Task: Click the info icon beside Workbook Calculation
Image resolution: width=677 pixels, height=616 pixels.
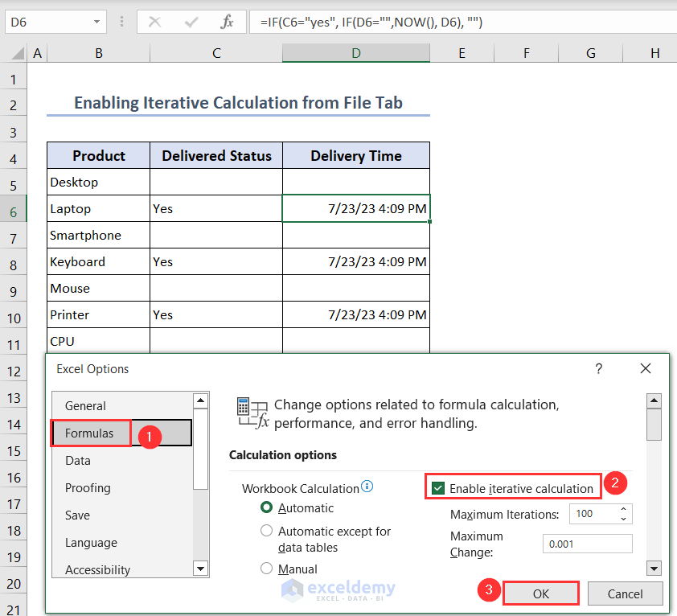Action: tap(367, 487)
